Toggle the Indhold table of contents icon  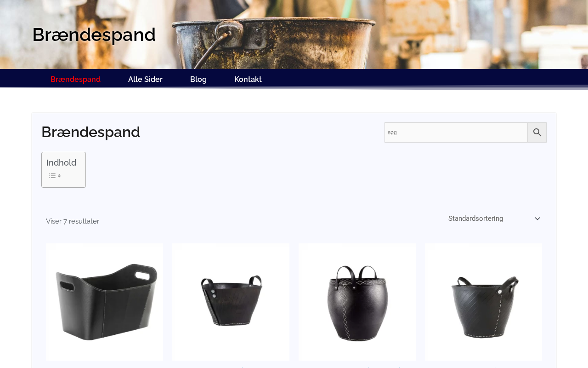[x=55, y=176]
